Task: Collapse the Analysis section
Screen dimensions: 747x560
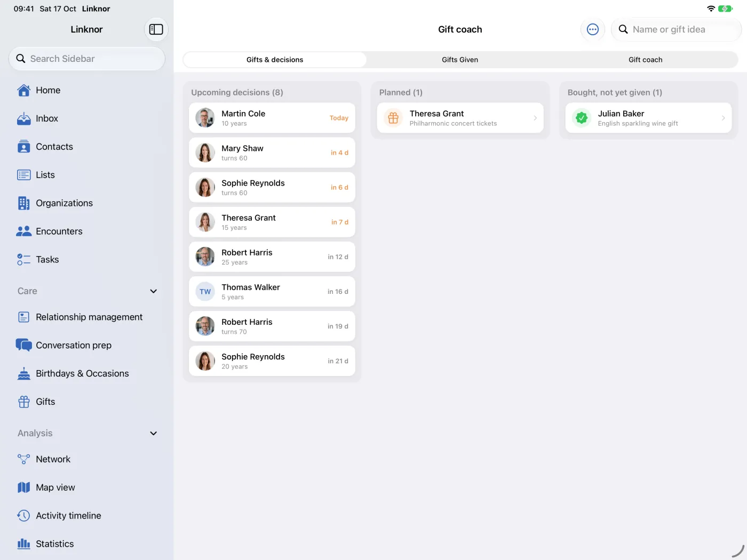Action: point(154,434)
